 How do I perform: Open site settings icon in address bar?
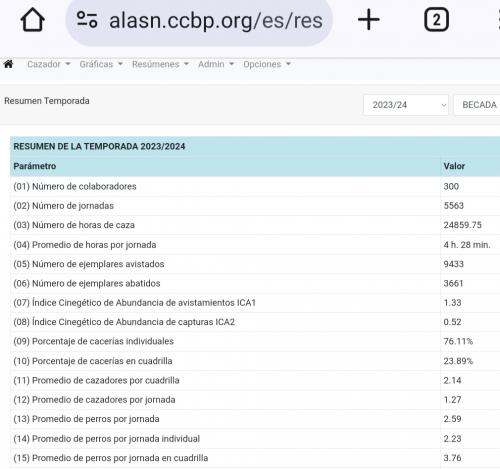coord(87,20)
